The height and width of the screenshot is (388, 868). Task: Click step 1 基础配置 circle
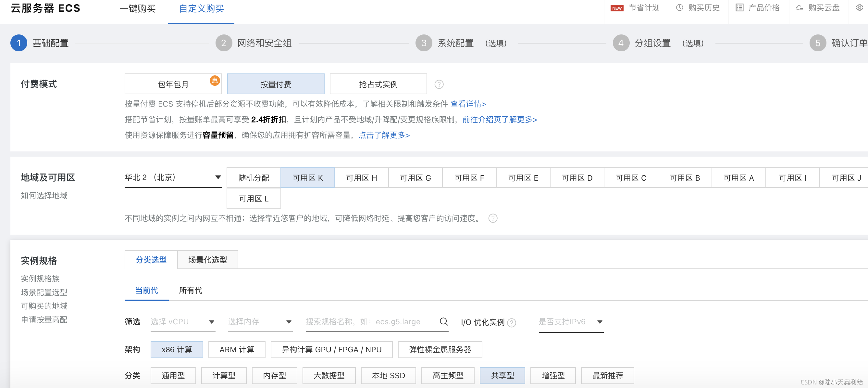tap(19, 43)
